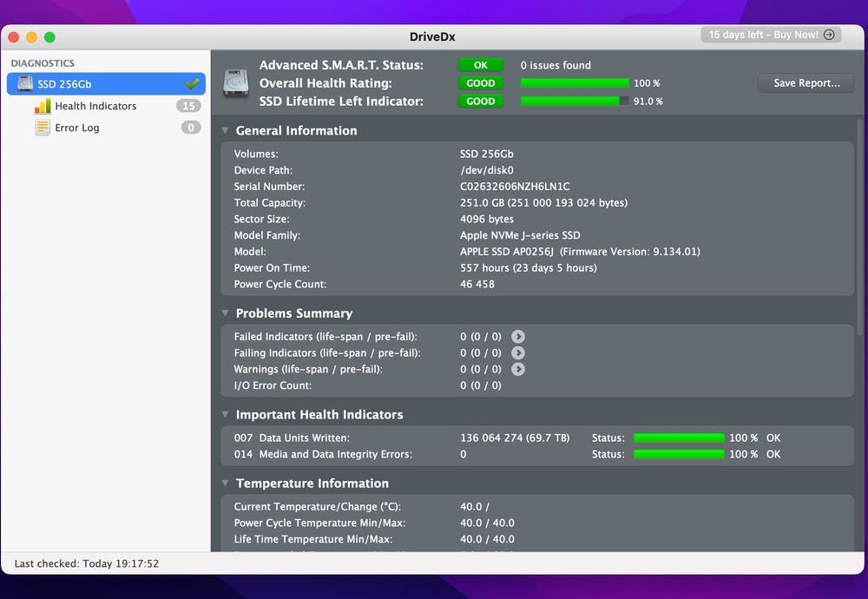This screenshot has height=599, width=868.
Task: Click Power Cycle Temperature Min/Max label
Action: pyautogui.click(x=319, y=523)
